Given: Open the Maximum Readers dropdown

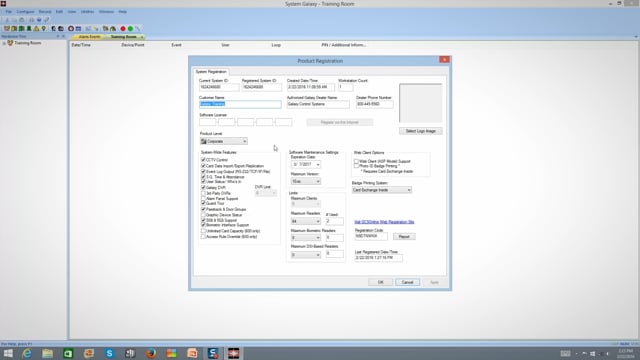Looking at the screenshot, I should (306, 221).
